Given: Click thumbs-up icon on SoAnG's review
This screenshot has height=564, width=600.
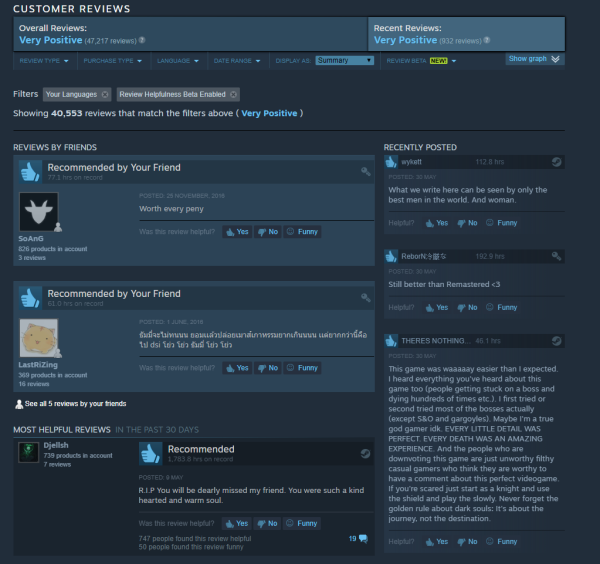Looking at the screenshot, I should (x=30, y=171).
